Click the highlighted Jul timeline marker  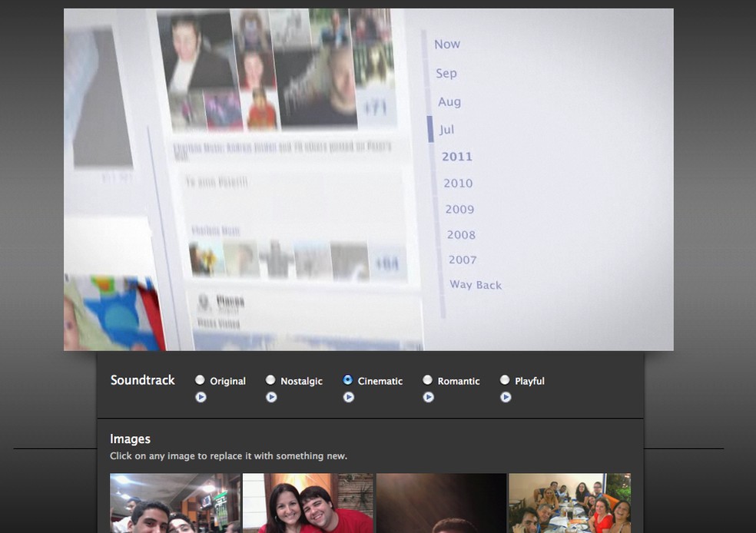point(447,130)
